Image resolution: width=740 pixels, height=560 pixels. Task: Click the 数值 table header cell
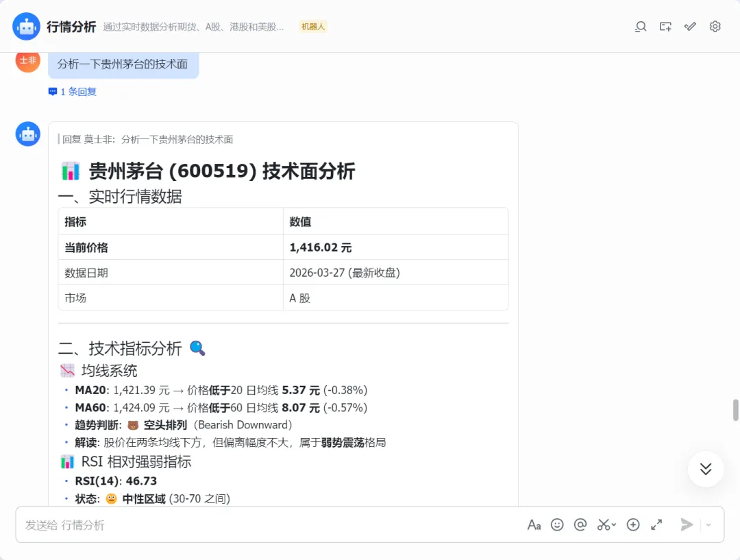click(395, 221)
